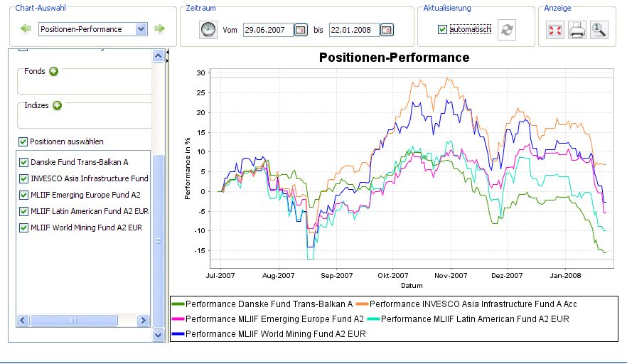The height and width of the screenshot is (364, 627).
Task: Click positions list scroll right arrow
Action: pos(143,321)
